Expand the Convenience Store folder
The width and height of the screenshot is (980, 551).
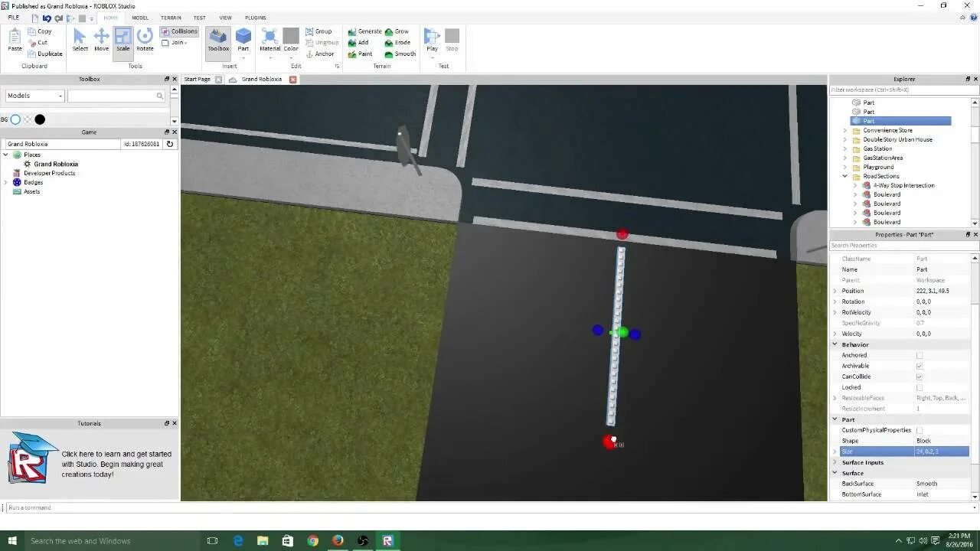845,130
